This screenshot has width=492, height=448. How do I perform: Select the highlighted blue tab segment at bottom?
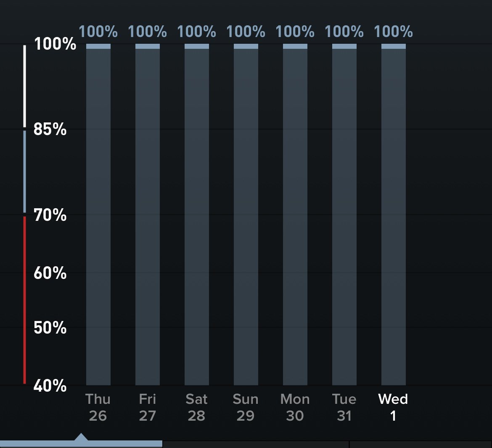coord(81,444)
